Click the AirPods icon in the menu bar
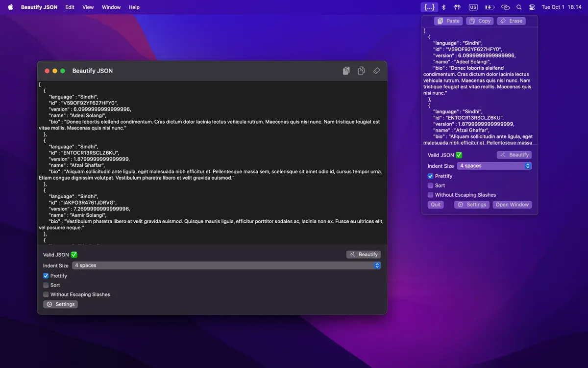Viewport: 588px width, 368px height. pyautogui.click(x=457, y=7)
